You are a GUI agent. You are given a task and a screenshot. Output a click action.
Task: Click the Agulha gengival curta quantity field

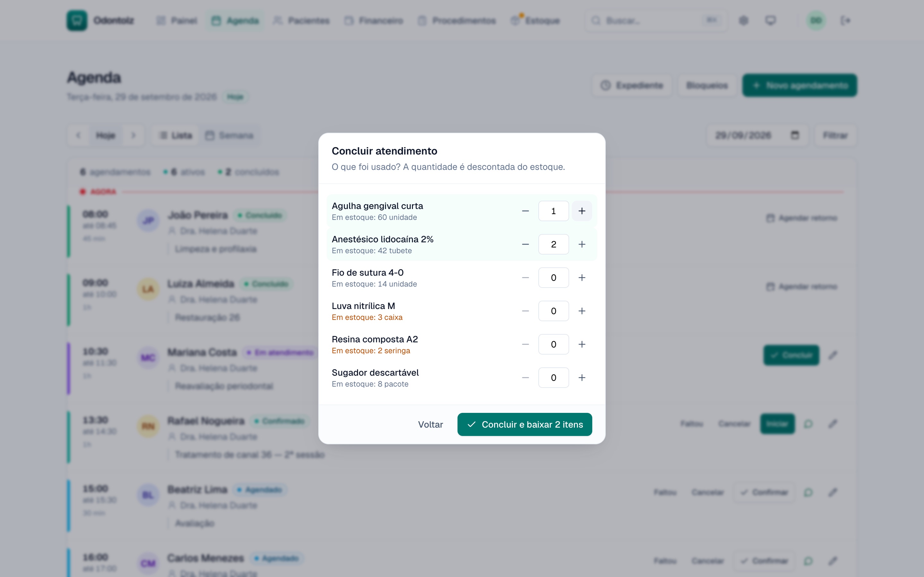pos(553,211)
